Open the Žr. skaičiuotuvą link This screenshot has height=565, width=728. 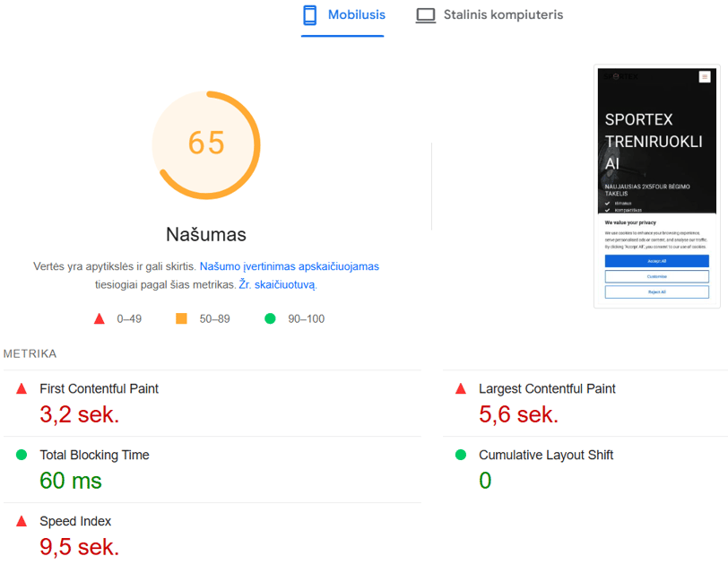click(277, 284)
